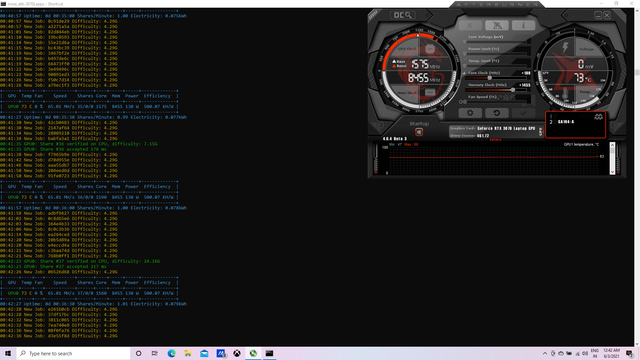The image size is (640, 360).
Task: Apply overclock settings with checkmark button
Action: (523, 113)
